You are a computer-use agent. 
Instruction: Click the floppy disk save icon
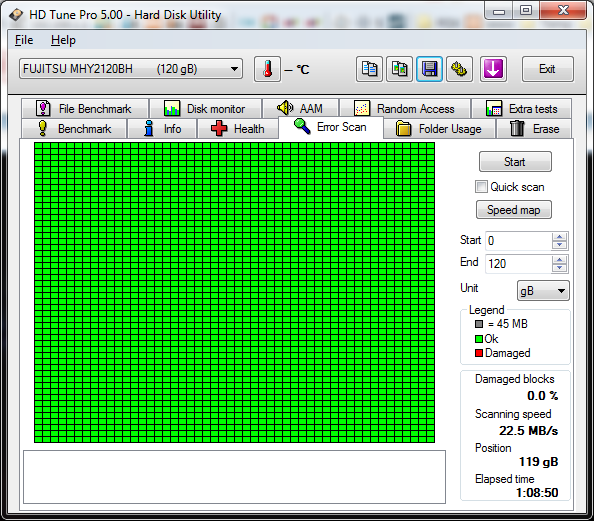(x=429, y=69)
